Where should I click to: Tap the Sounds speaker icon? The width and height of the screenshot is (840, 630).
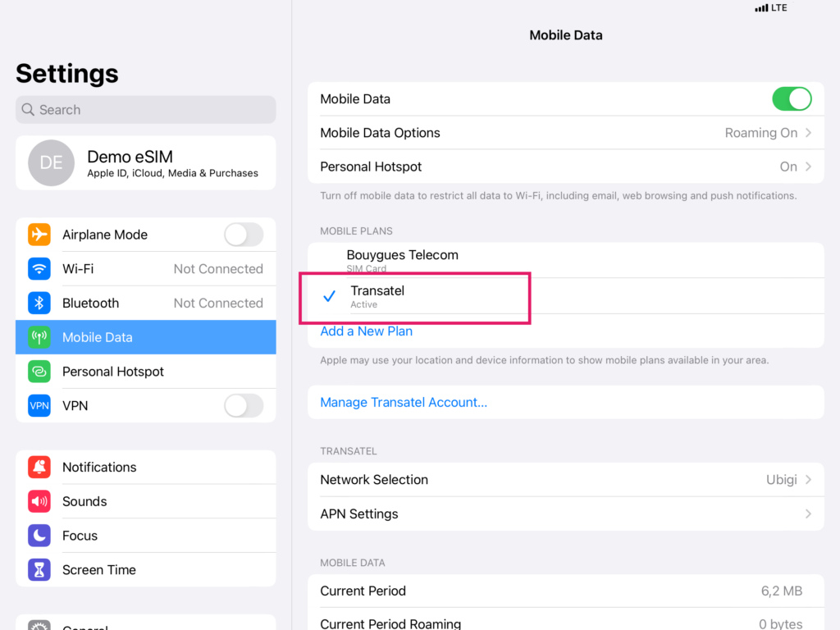39,501
